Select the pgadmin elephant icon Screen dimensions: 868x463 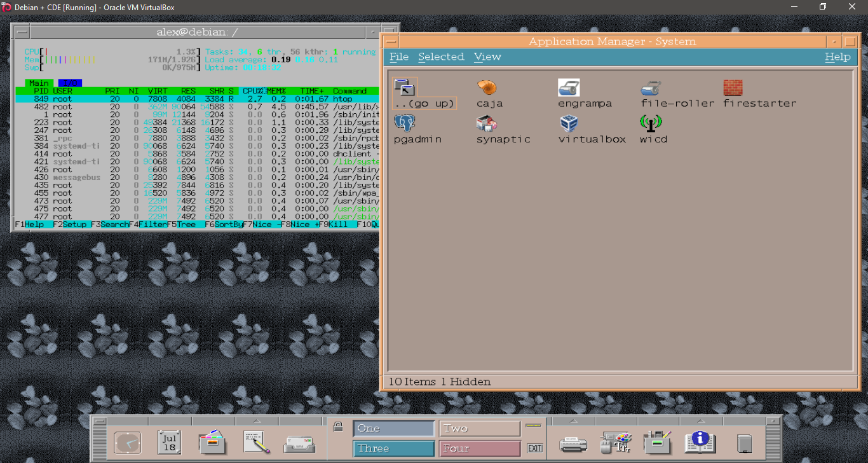(404, 123)
